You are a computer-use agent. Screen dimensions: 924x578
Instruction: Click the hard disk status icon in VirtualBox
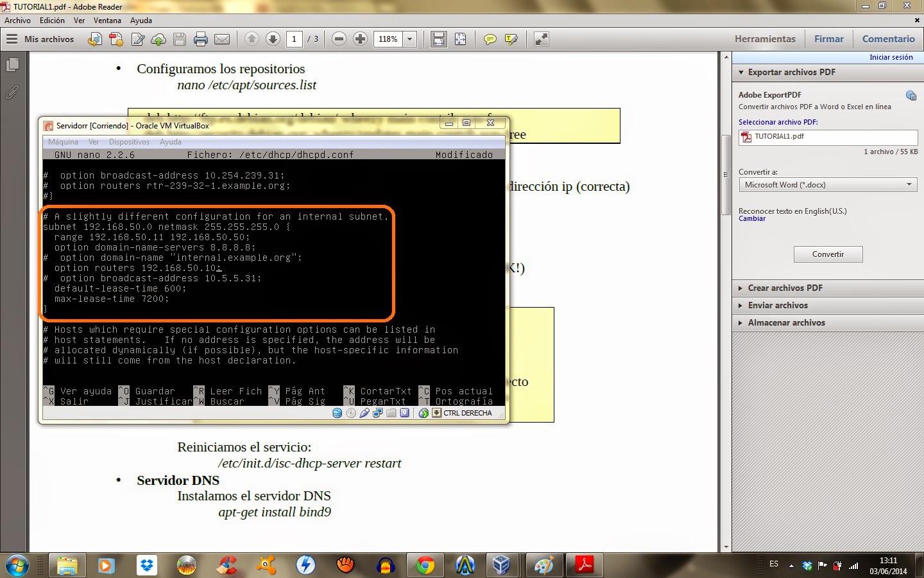tap(338, 413)
